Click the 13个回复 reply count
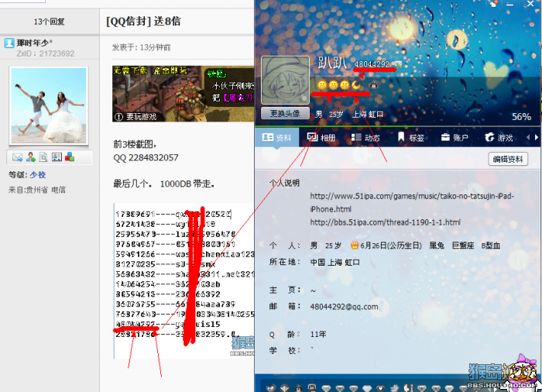 pyautogui.click(x=49, y=22)
